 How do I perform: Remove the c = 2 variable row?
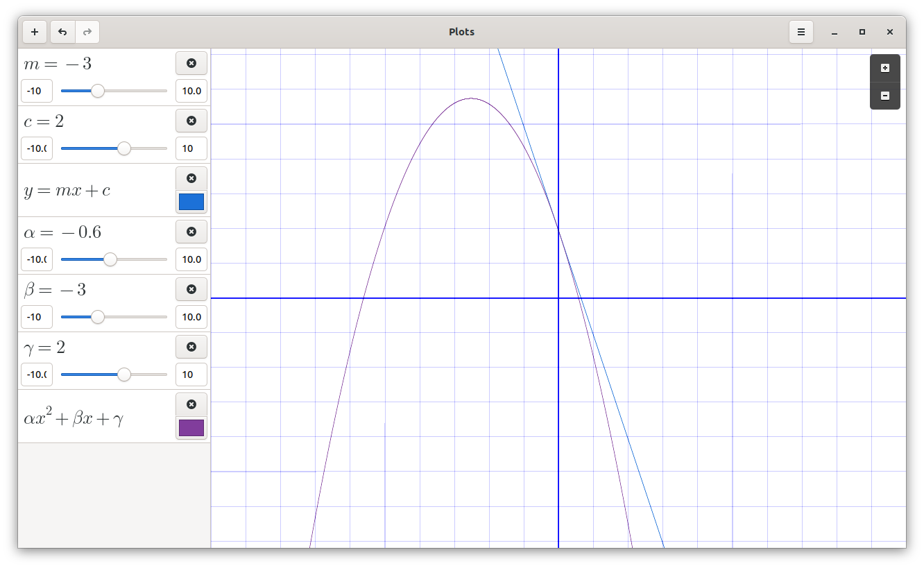tap(191, 121)
